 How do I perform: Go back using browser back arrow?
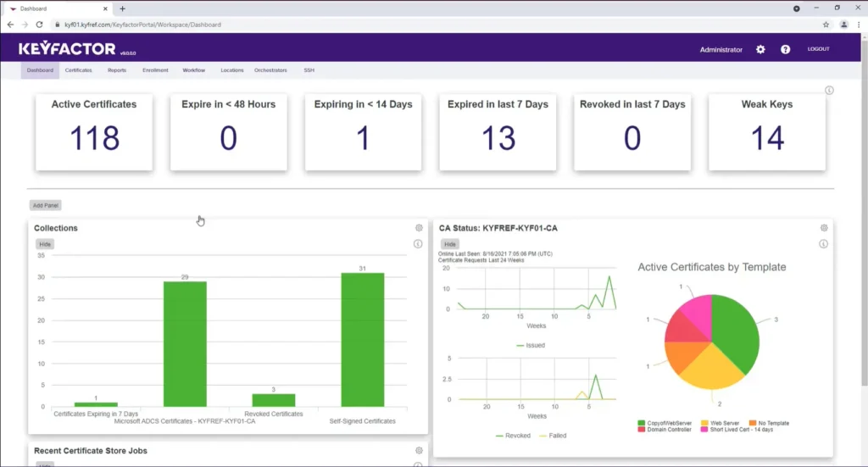click(x=10, y=25)
